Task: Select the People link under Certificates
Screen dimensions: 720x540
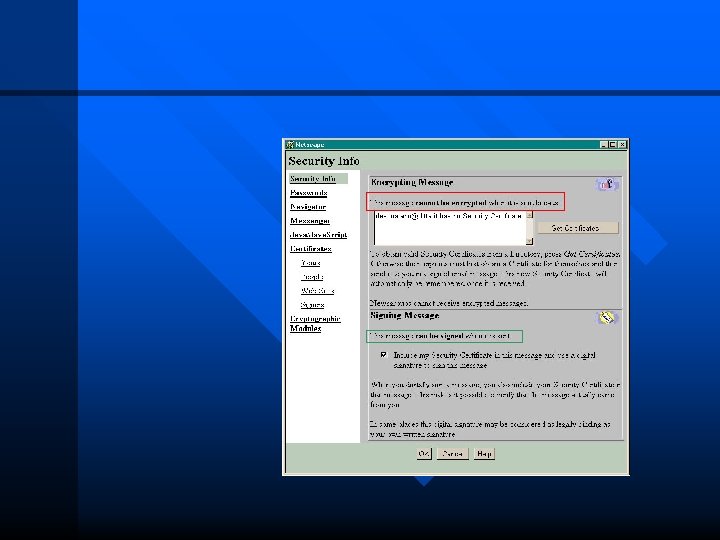Action: [x=312, y=277]
